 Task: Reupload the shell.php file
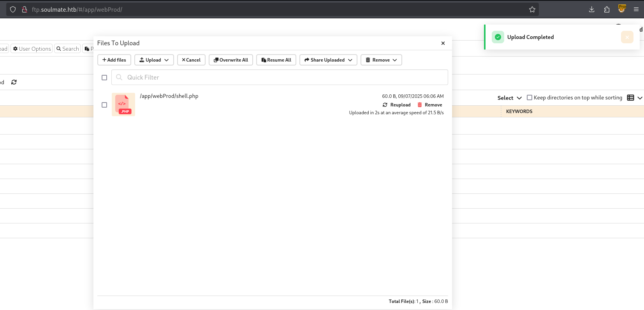tap(397, 105)
